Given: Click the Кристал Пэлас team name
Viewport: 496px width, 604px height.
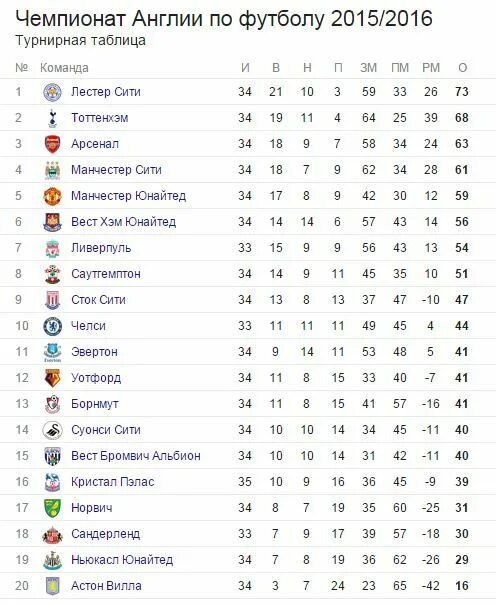Looking at the screenshot, I should (x=113, y=482).
